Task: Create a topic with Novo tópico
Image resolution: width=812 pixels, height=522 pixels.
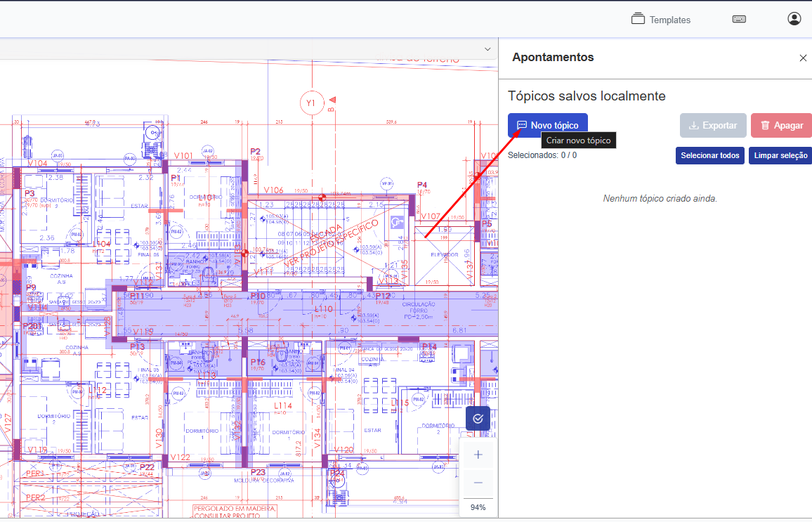Action: coord(548,125)
